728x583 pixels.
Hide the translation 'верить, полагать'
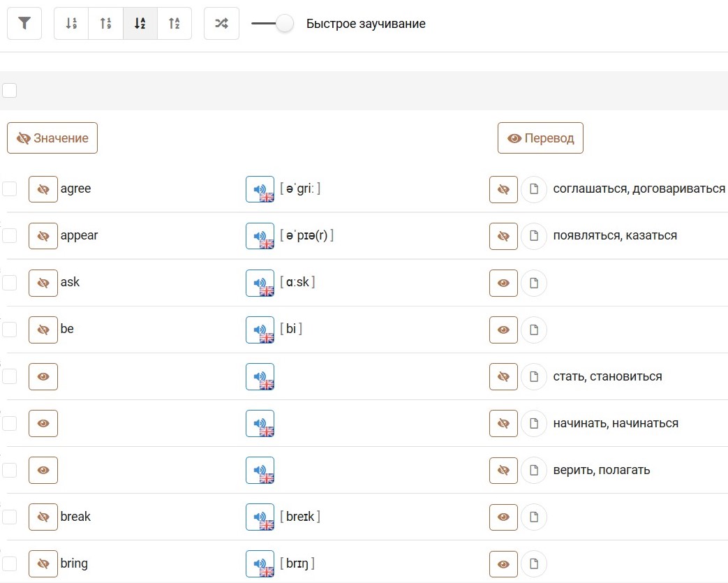pos(503,470)
